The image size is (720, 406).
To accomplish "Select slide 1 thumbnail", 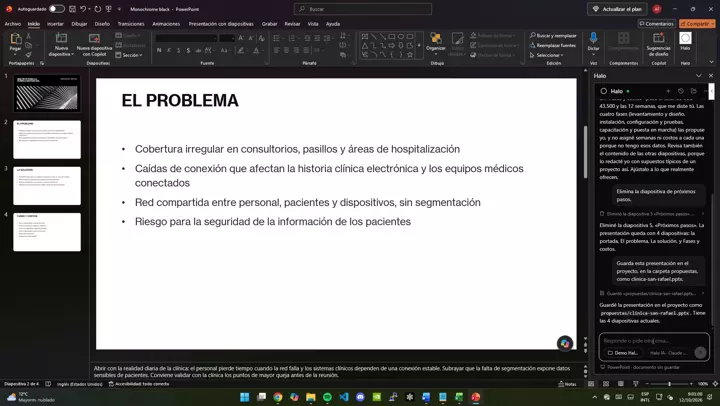I will click(47, 93).
